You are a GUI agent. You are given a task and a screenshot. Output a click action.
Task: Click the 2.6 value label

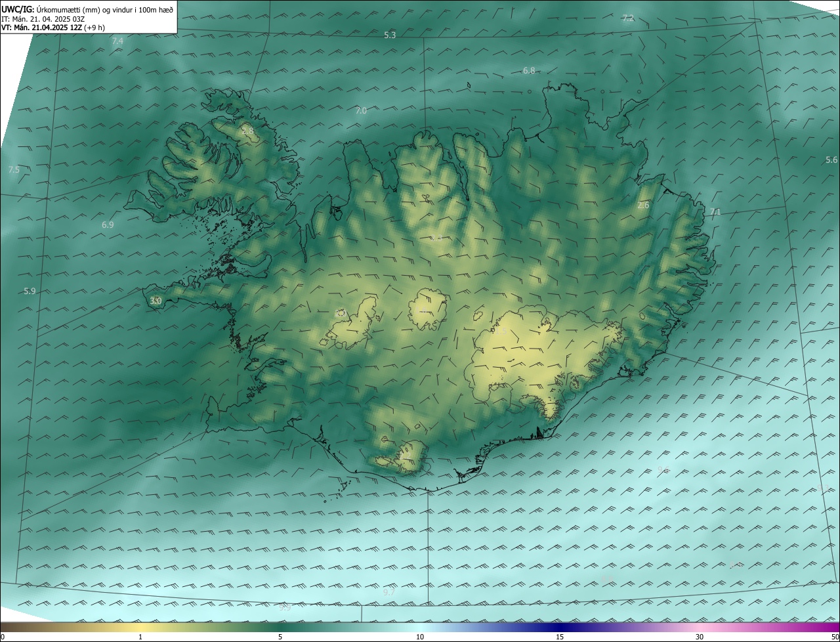click(x=643, y=205)
